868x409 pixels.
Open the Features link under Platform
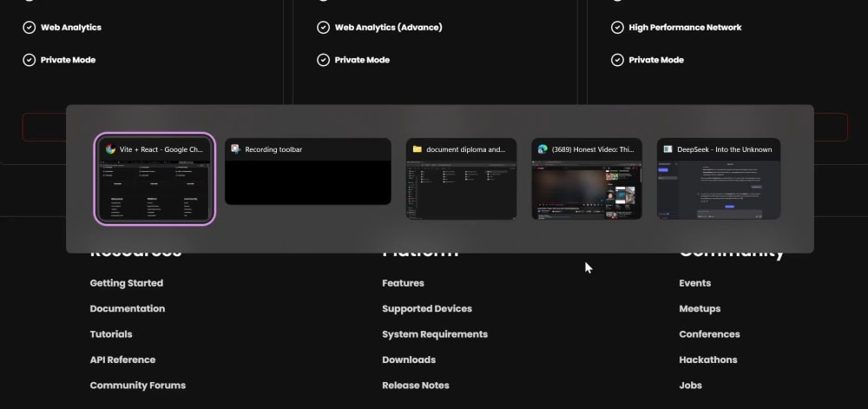[x=403, y=283]
